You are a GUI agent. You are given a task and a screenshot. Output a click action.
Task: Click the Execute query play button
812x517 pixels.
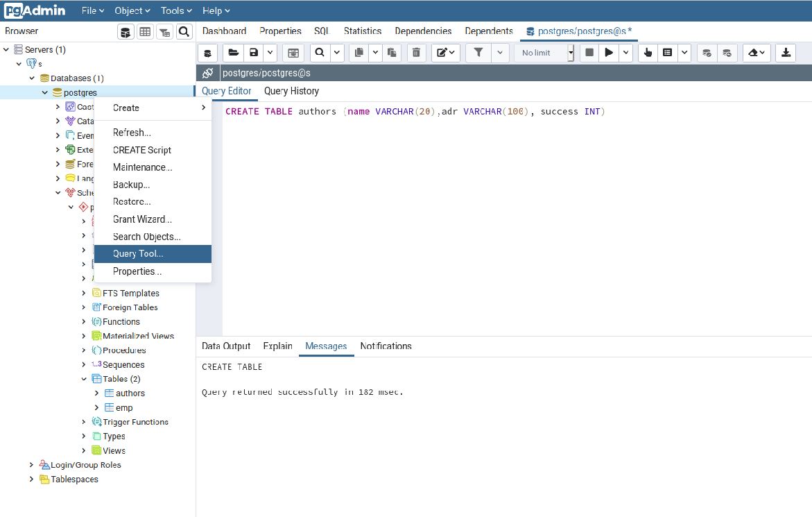609,53
